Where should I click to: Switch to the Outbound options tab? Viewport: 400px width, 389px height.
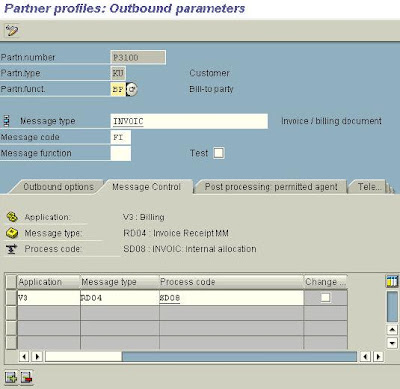point(59,187)
